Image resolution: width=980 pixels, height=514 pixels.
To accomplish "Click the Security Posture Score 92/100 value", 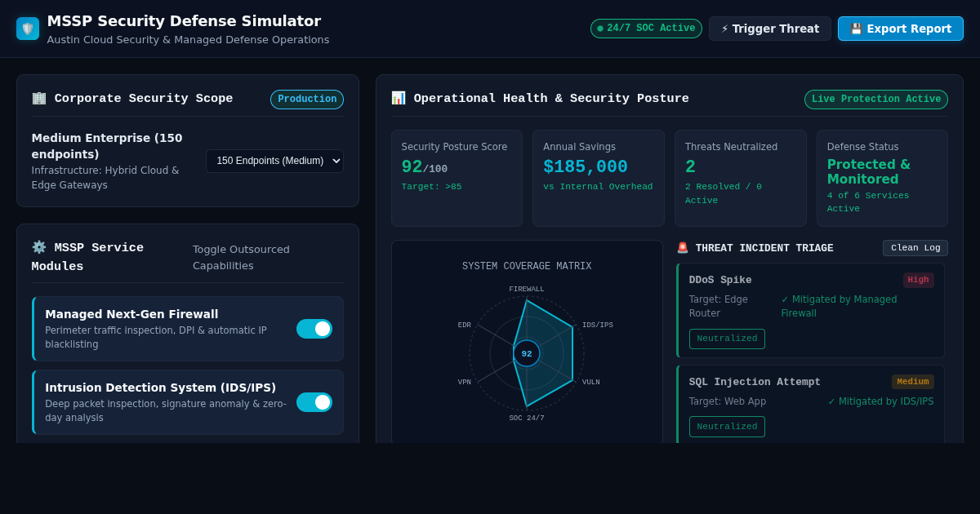I will point(425,167).
